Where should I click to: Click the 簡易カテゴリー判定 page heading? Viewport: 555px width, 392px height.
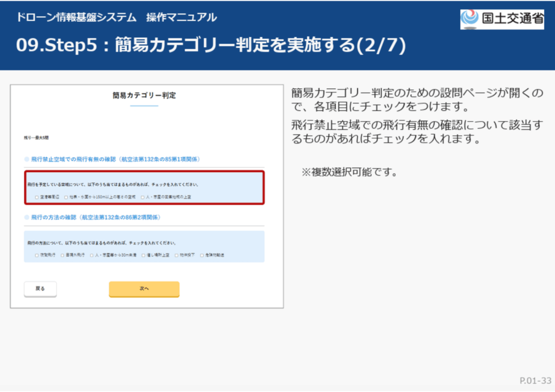(x=144, y=95)
